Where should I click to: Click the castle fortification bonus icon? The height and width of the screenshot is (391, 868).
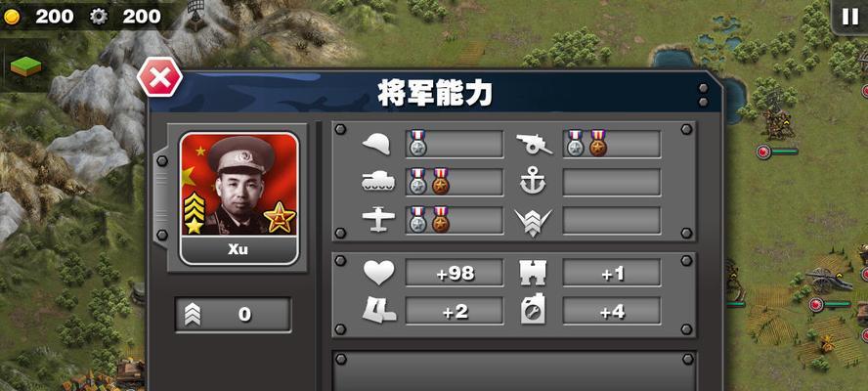coord(533,273)
